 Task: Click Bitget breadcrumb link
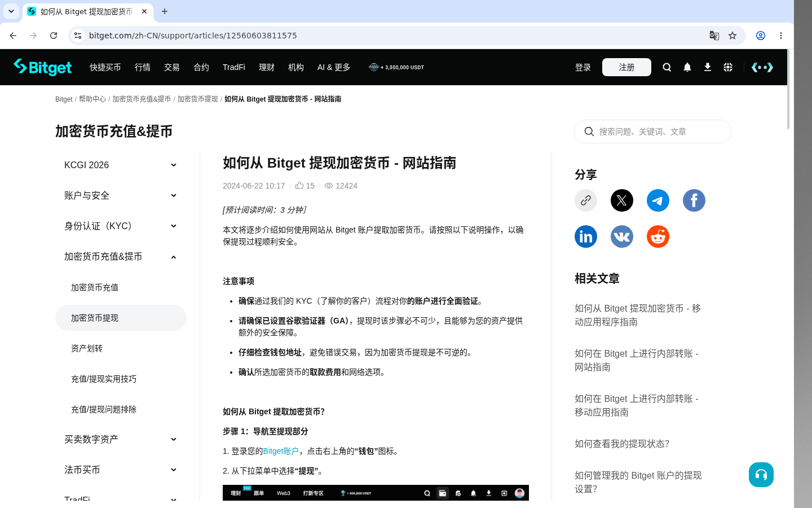click(x=64, y=99)
